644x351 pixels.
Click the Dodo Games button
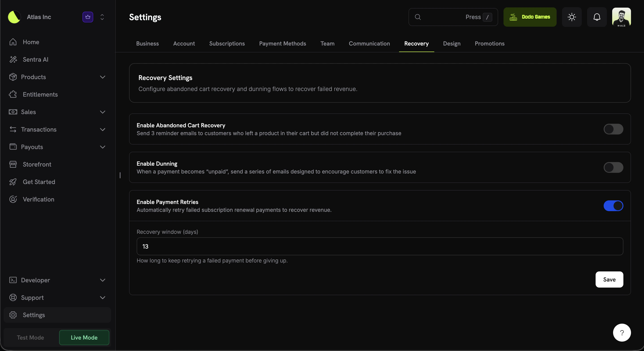tap(530, 17)
